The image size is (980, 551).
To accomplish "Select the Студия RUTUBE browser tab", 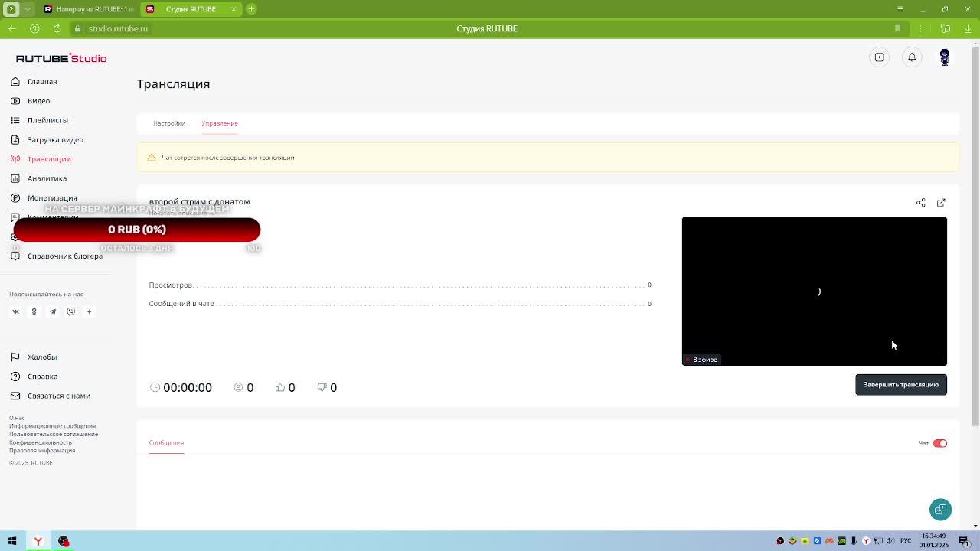I will [x=190, y=9].
